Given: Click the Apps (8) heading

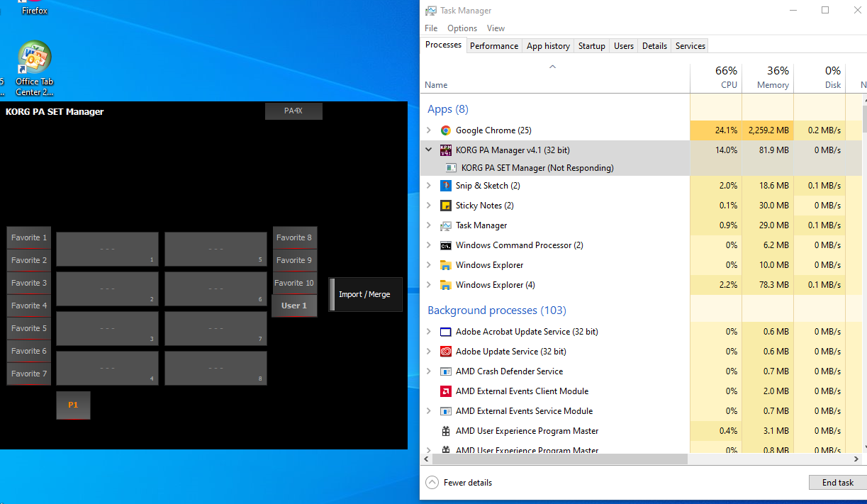Looking at the screenshot, I should (x=448, y=109).
